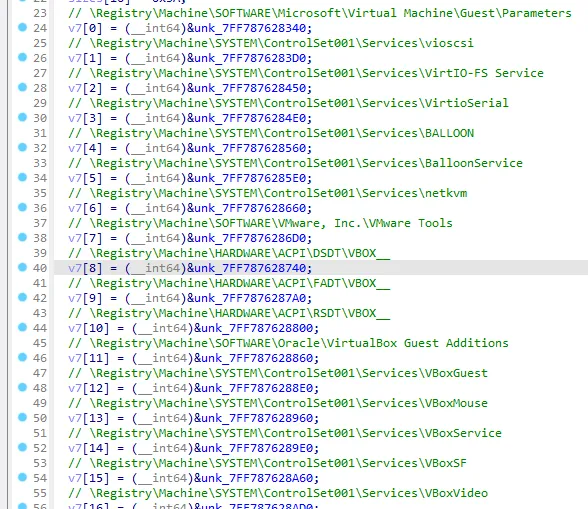Image resolution: width=588 pixels, height=509 pixels.
Task: Click unk_7FF787628660 reference
Action: pos(250,208)
